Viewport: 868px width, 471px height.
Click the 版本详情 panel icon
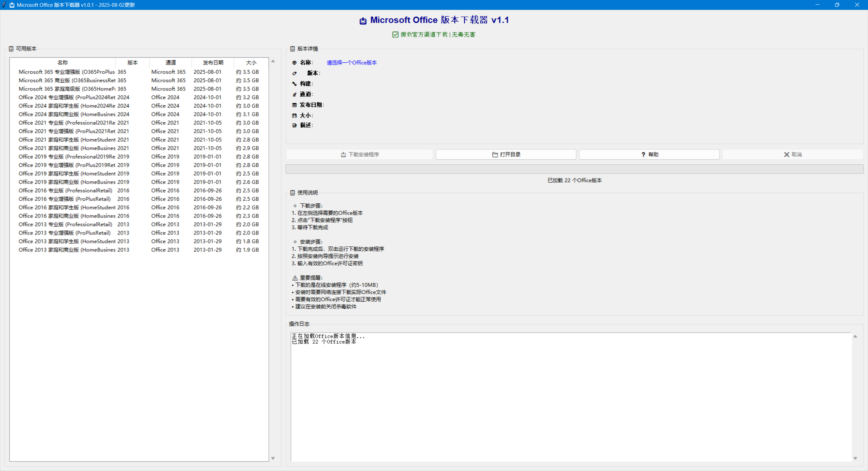click(x=293, y=49)
